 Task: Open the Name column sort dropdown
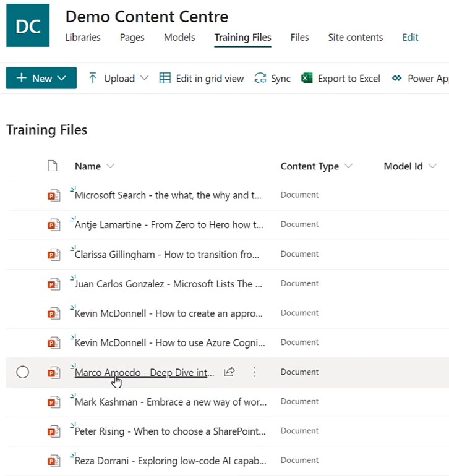pyautogui.click(x=110, y=166)
